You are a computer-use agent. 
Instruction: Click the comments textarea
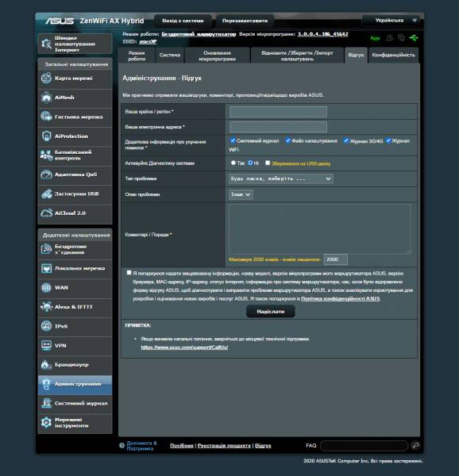tap(320, 229)
